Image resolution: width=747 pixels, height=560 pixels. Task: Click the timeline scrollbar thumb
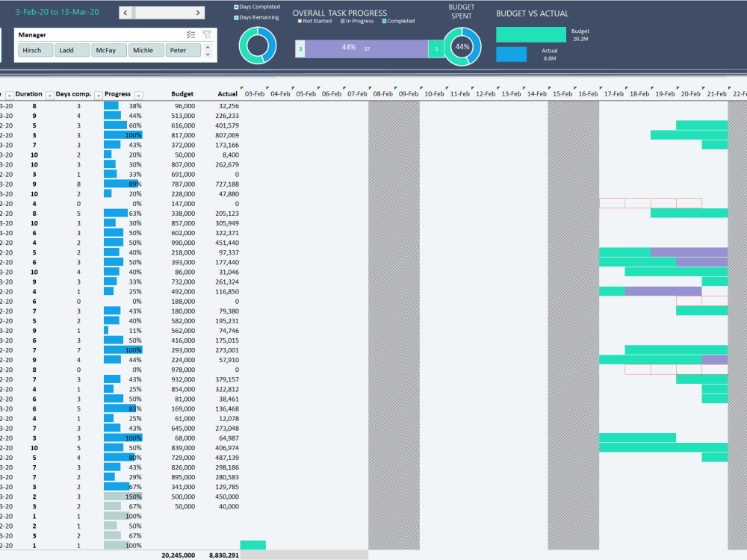pos(134,13)
